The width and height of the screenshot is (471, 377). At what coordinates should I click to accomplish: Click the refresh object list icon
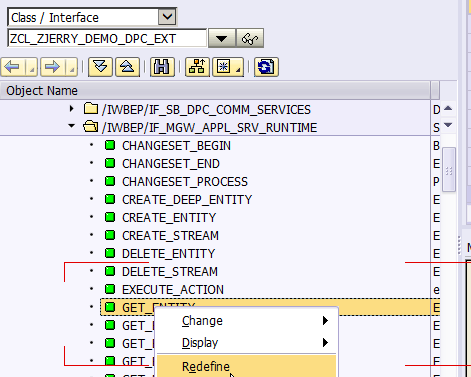[x=266, y=67]
